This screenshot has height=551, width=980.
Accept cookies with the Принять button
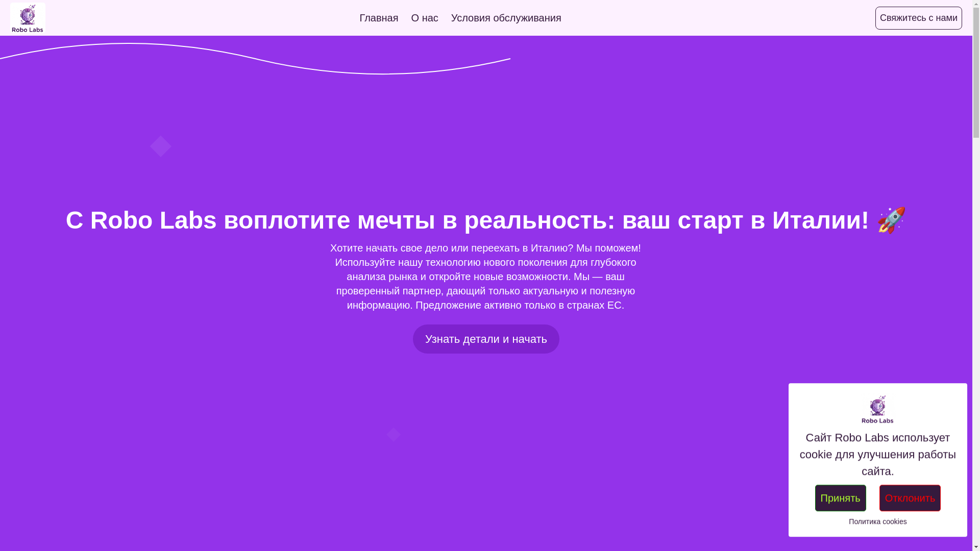tap(840, 498)
